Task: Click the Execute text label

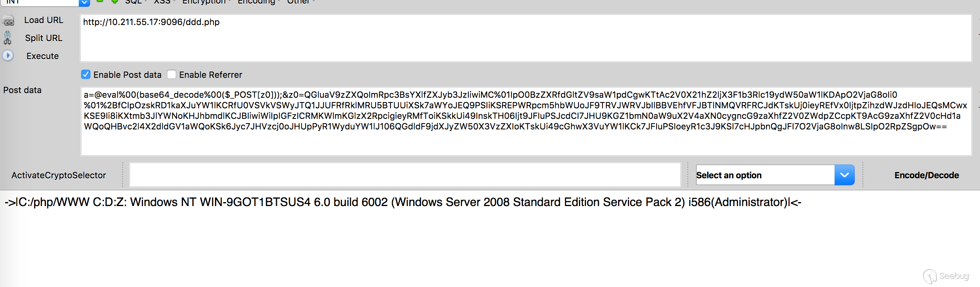Action: click(x=43, y=56)
